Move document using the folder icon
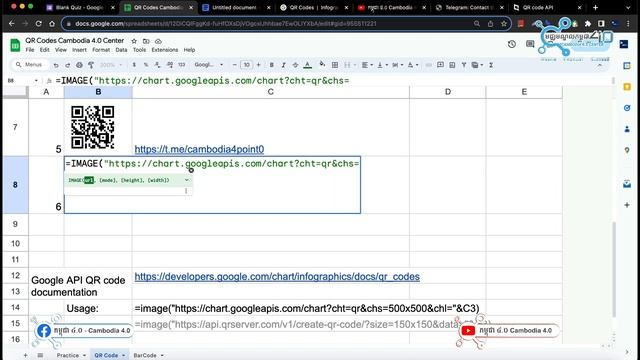 (x=146, y=41)
